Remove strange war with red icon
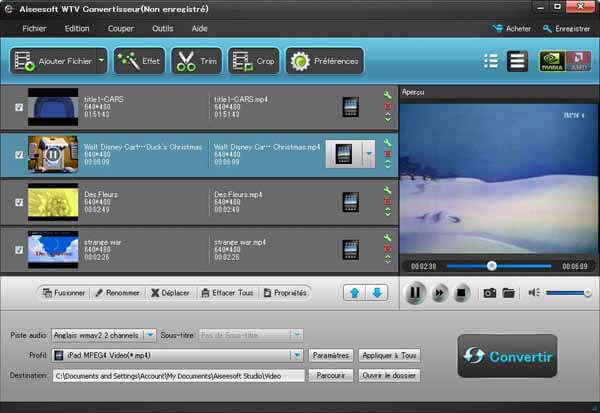Screen dimensions: 600x413 pos(388,248)
